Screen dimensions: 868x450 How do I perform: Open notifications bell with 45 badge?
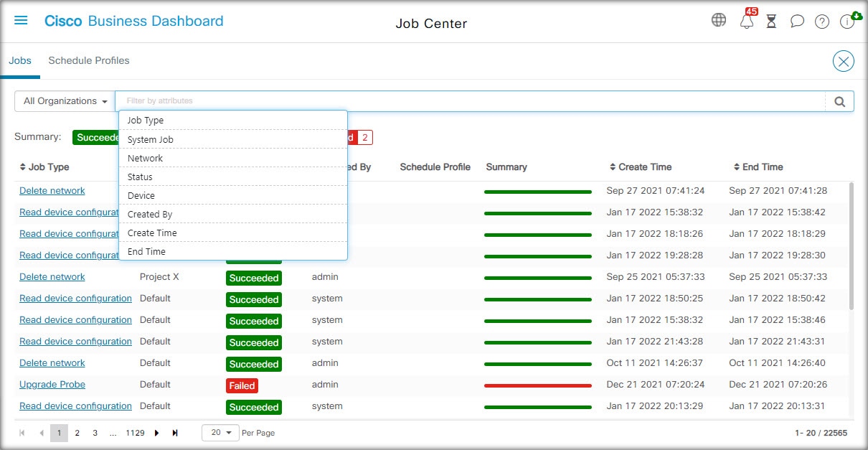[747, 21]
